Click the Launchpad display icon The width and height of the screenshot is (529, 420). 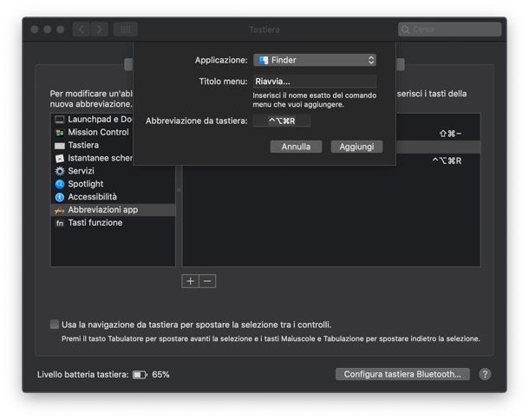(x=60, y=120)
